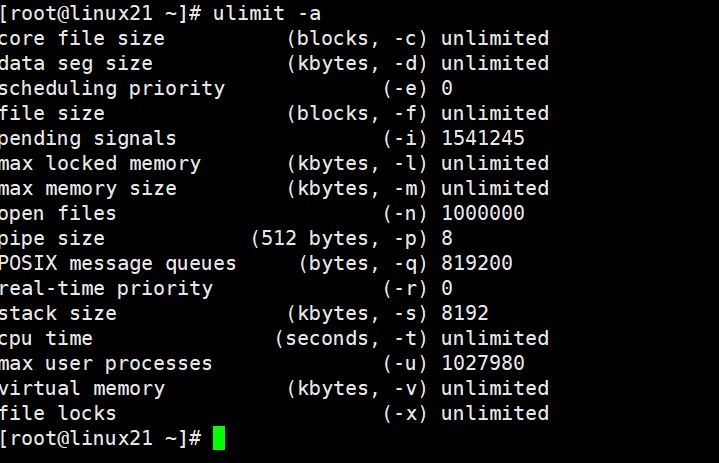Click the "virtual memory" label text
This screenshot has width=719, height=463.
coord(82,388)
